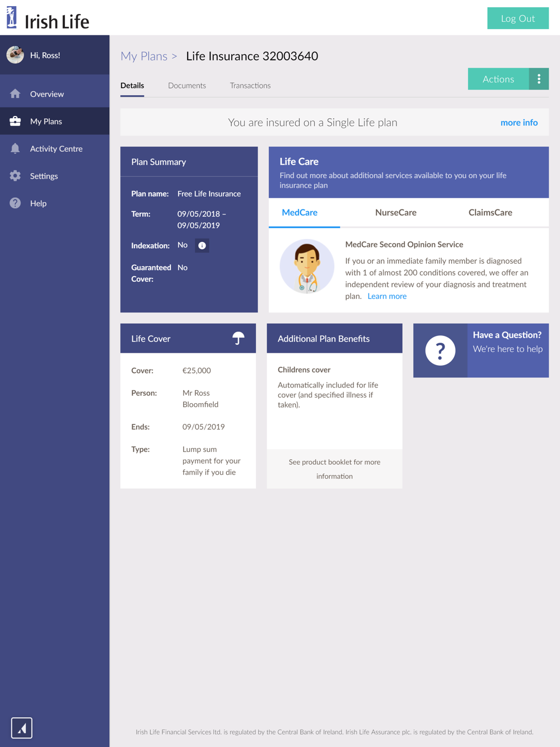The width and height of the screenshot is (560, 747).
Task: Click the footer regulatory notice text
Action: click(x=334, y=732)
